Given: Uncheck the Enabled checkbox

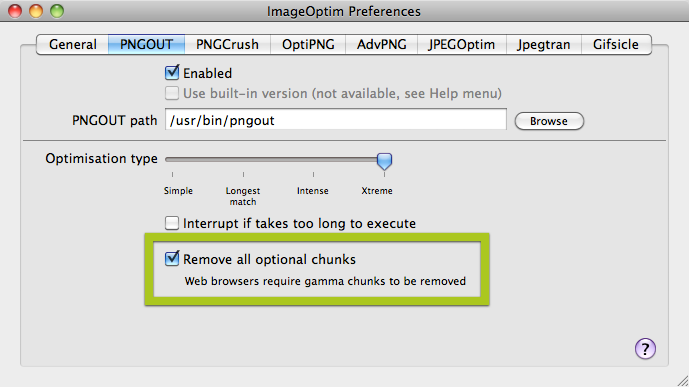Looking at the screenshot, I should [172, 72].
